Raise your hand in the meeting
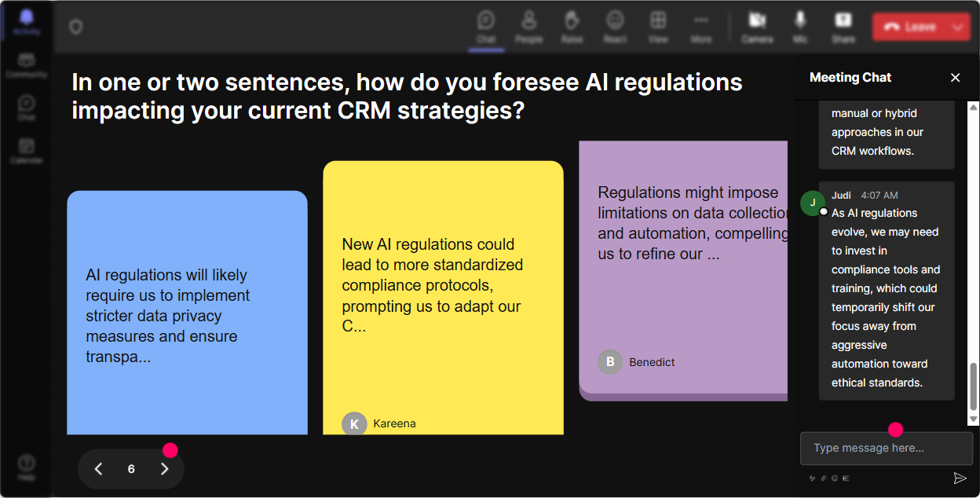 pos(572,27)
